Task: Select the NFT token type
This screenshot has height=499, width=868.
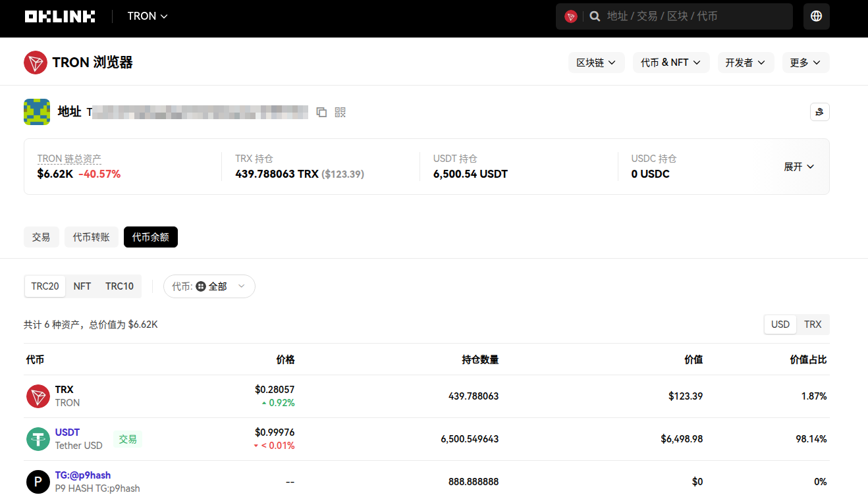Action: [82, 286]
